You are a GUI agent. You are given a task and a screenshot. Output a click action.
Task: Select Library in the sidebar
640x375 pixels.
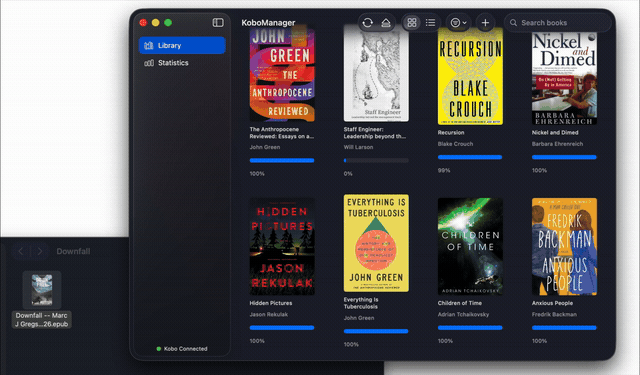click(x=182, y=45)
